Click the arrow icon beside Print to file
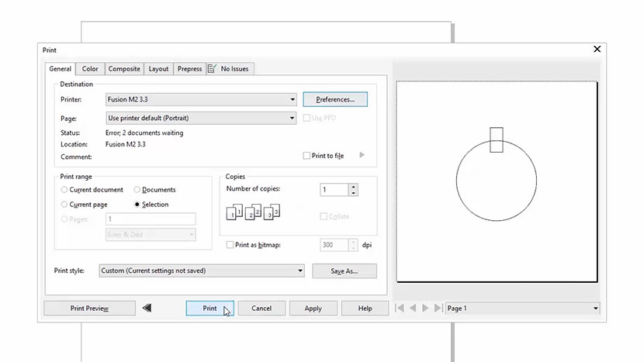 coord(362,156)
